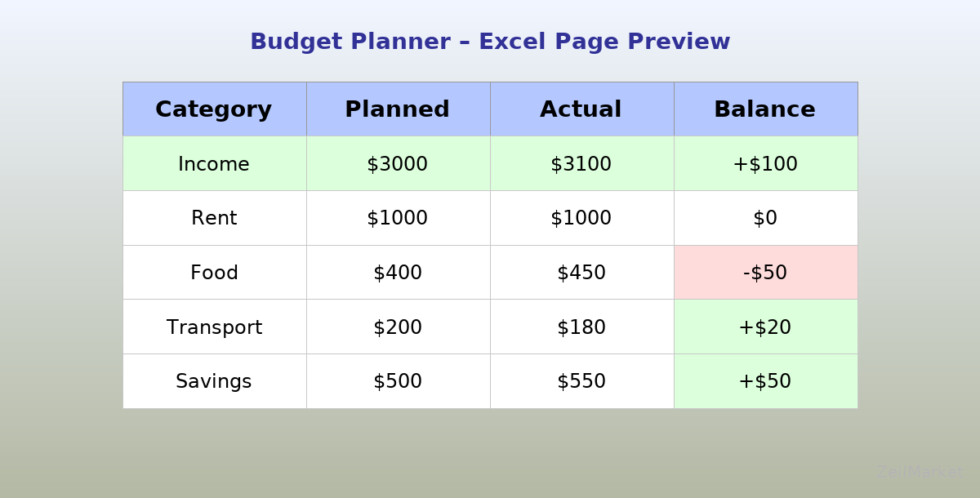980x498 pixels.
Task: Click the Category column header
Action: (214, 109)
